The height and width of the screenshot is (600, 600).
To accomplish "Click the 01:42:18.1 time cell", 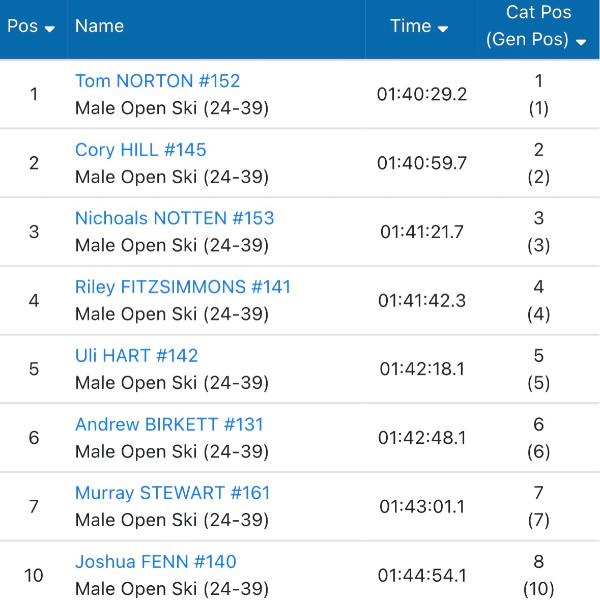I will [422, 369].
